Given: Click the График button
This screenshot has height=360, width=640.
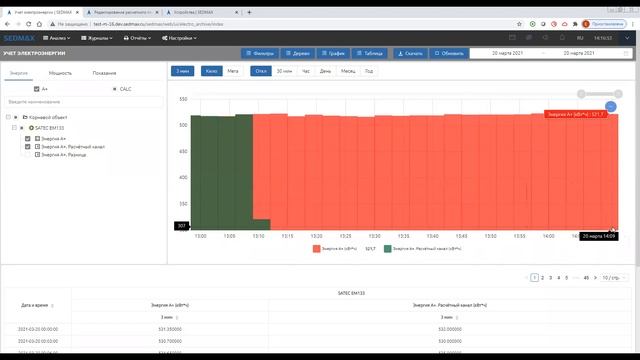Looking at the screenshot, I should point(333,53).
